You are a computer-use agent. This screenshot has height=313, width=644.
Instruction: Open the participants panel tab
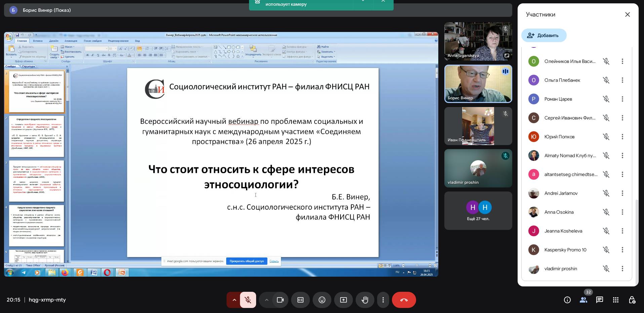coord(583,300)
